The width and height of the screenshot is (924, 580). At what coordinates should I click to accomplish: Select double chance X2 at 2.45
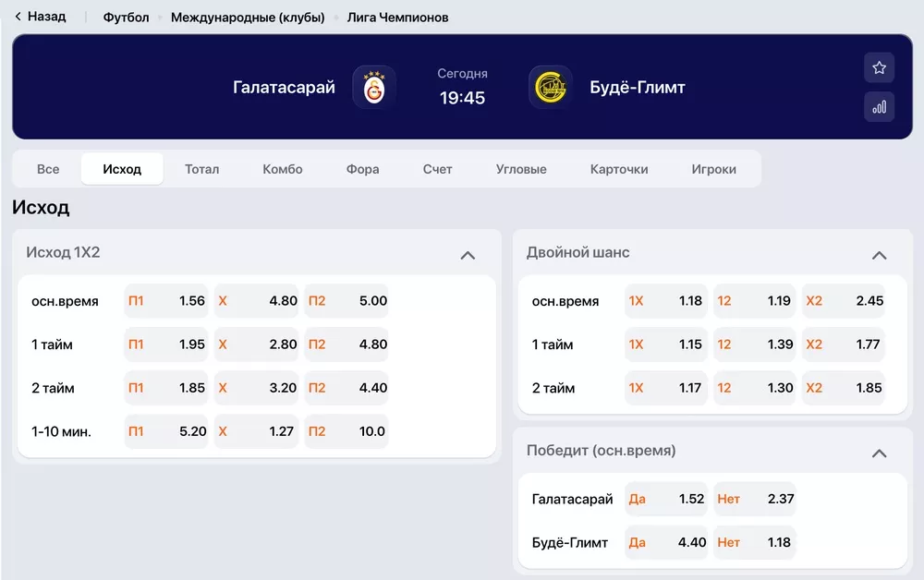[844, 301]
